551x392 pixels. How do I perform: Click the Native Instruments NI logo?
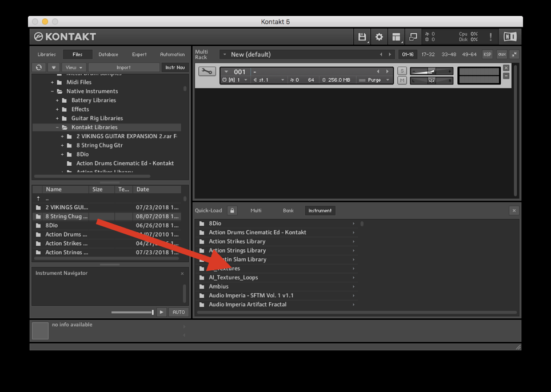click(509, 37)
